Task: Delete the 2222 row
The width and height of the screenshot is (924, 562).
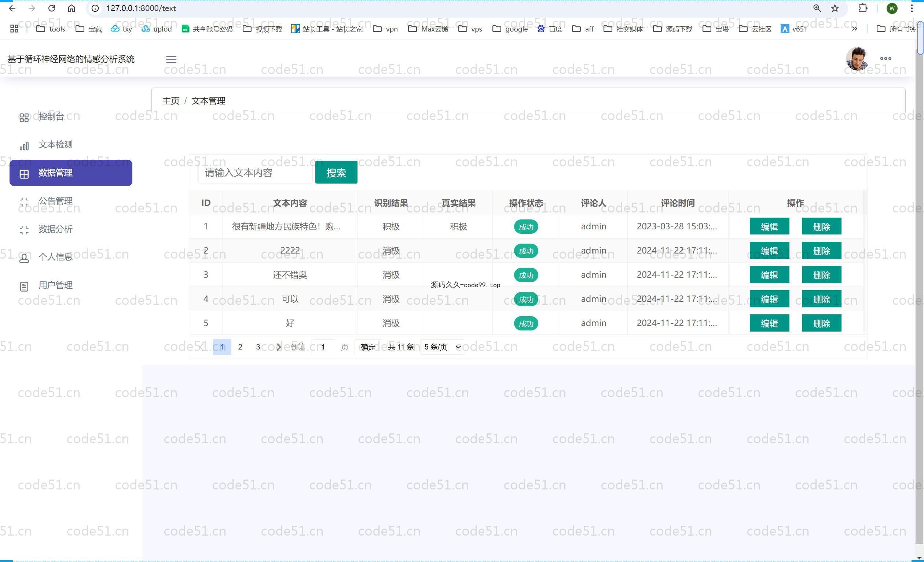Action: 821,251
